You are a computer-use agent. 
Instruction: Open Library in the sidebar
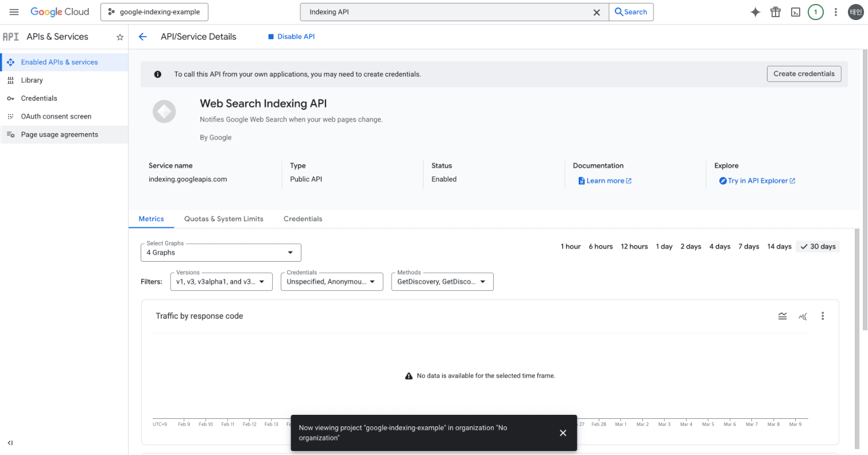(x=64, y=80)
